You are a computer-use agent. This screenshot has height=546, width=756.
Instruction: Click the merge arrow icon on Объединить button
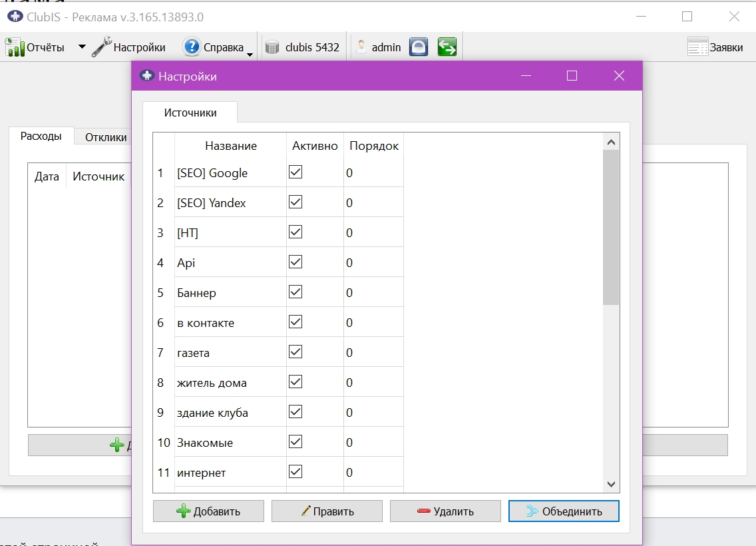(x=532, y=511)
